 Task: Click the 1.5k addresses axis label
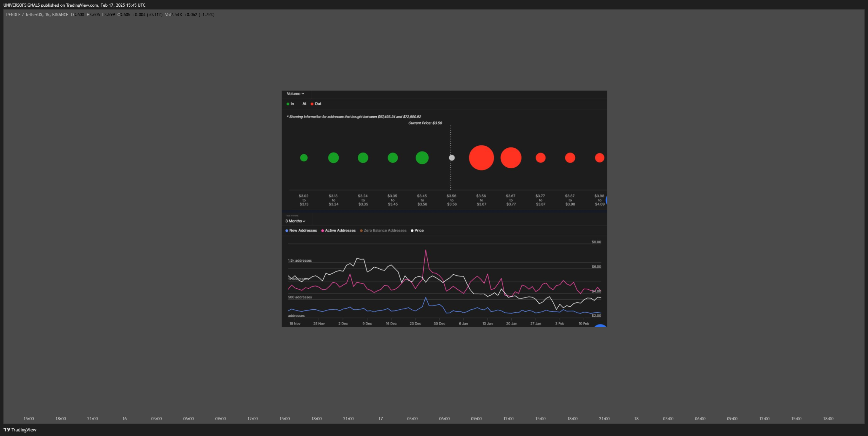[300, 261]
